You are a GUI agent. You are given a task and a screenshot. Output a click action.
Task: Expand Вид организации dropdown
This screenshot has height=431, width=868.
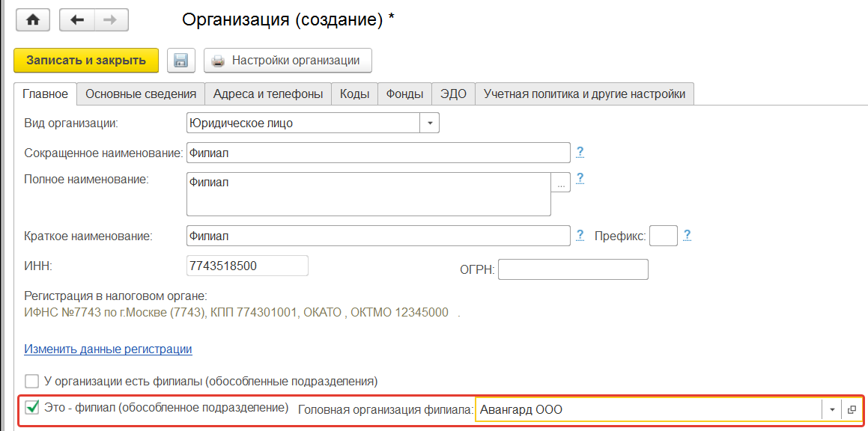(x=430, y=123)
